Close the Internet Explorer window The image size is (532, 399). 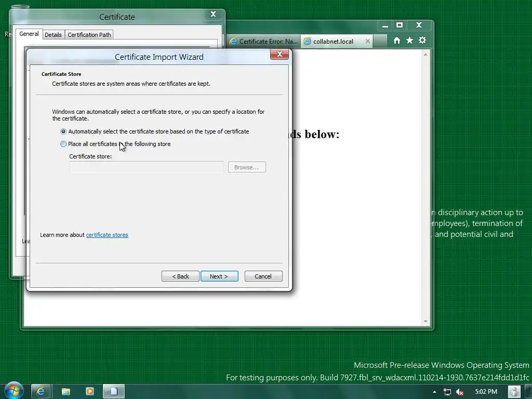pos(419,25)
